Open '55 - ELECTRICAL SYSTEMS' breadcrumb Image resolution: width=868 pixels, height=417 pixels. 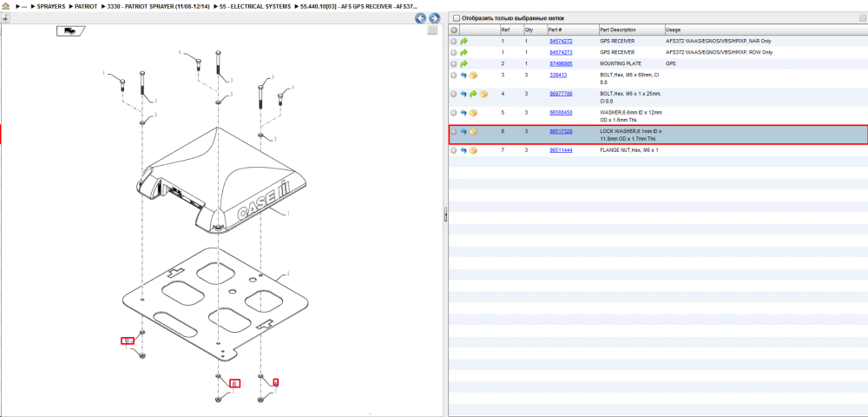coord(255,6)
